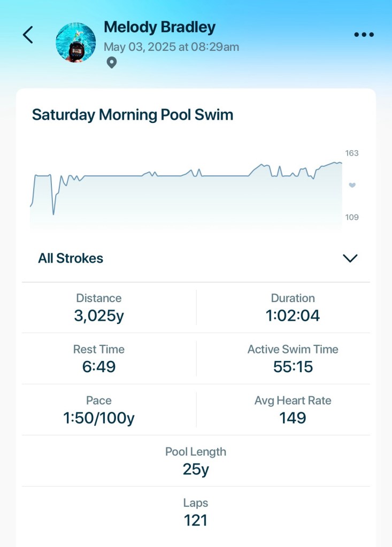The width and height of the screenshot is (392, 547).
Task: Tap the Avg Heart Rate 149 value
Action: (293, 417)
